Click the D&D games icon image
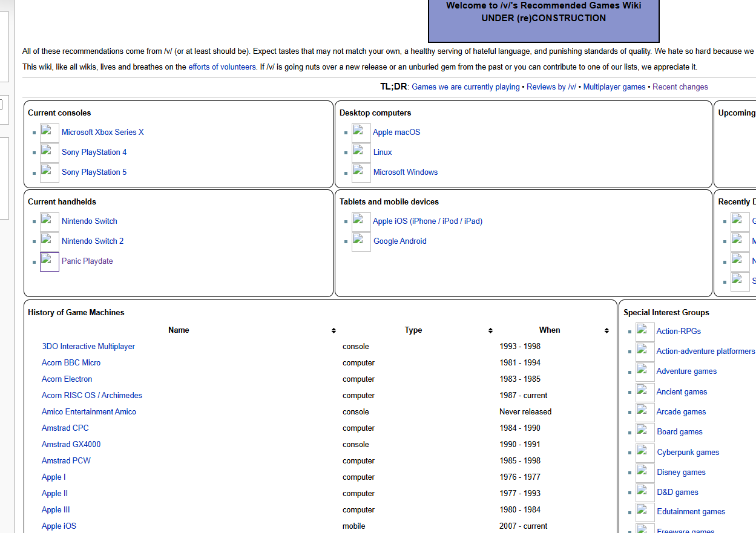Screen dimensions: 756x533 point(645,492)
